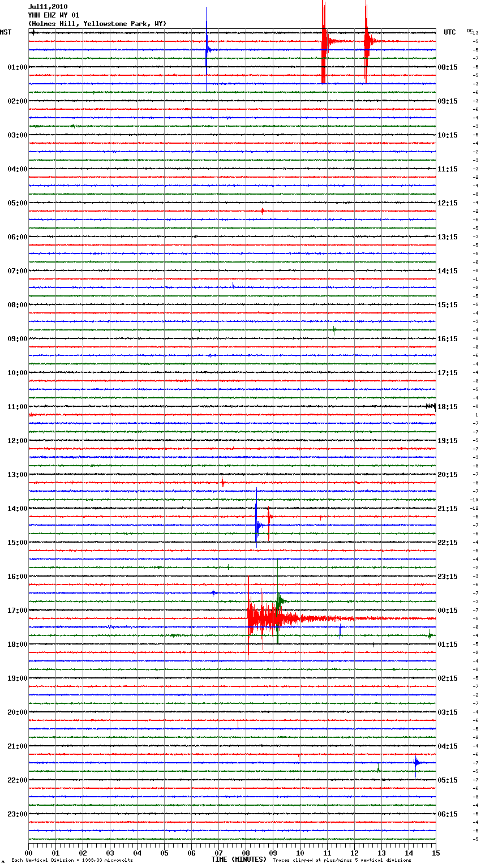
Task: Click the "MST" time zone label
Action: click(6, 32)
